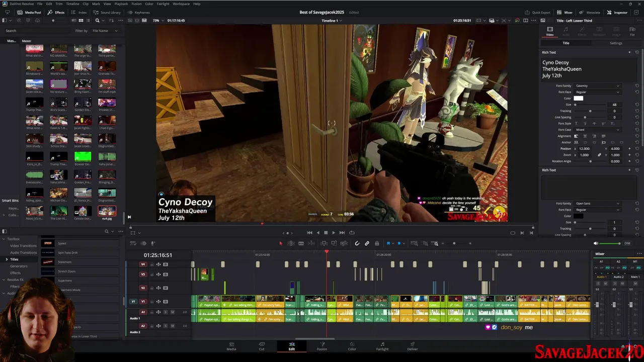This screenshot has height=362, width=644.
Task: Open the Playback menu
Action: tap(121, 4)
